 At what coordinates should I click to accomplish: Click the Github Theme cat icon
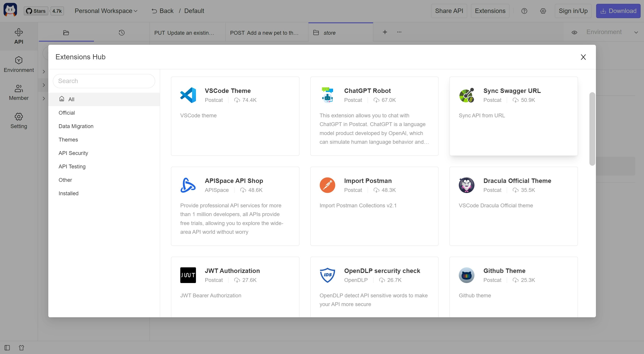[x=466, y=275]
